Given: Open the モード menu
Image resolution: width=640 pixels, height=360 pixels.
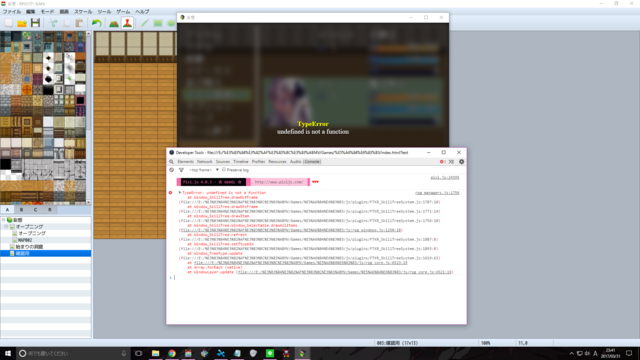Looking at the screenshot, I should (x=47, y=12).
